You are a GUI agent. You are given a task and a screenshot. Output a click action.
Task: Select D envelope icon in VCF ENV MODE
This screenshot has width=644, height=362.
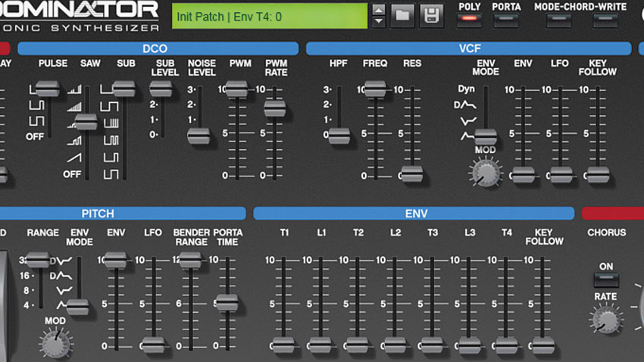(465, 105)
